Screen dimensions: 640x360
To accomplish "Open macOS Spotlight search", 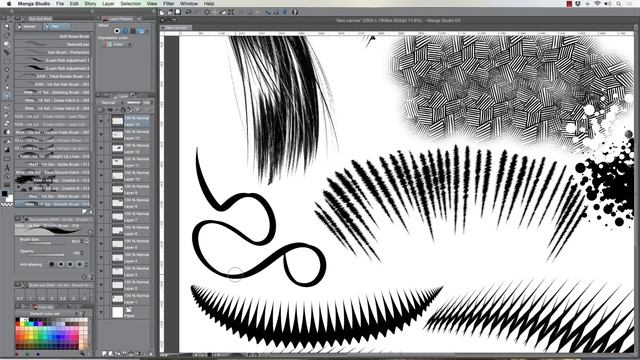I will click(x=619, y=4).
